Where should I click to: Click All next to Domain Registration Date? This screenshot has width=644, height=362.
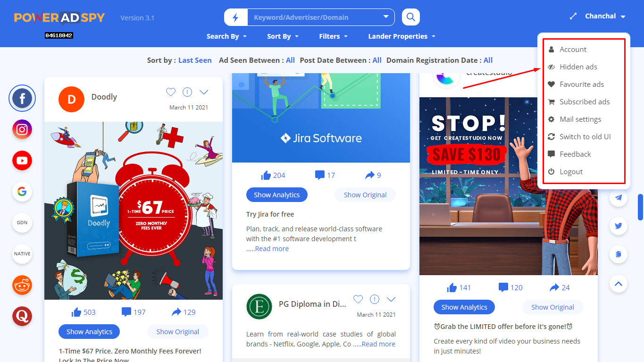click(488, 60)
